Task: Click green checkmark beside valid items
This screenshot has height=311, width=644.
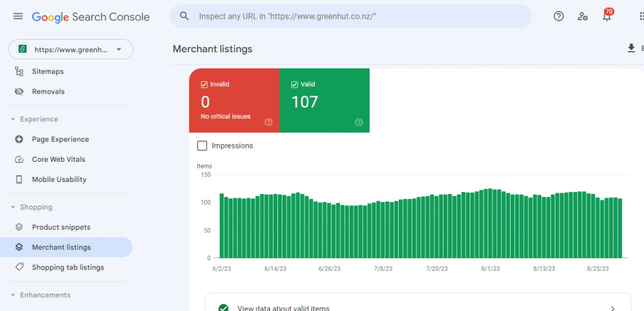Action: 223,308
